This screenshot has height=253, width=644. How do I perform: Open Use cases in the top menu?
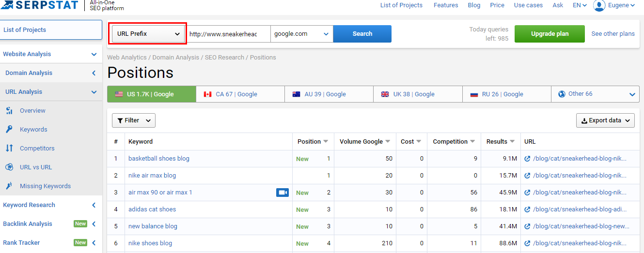click(x=529, y=5)
